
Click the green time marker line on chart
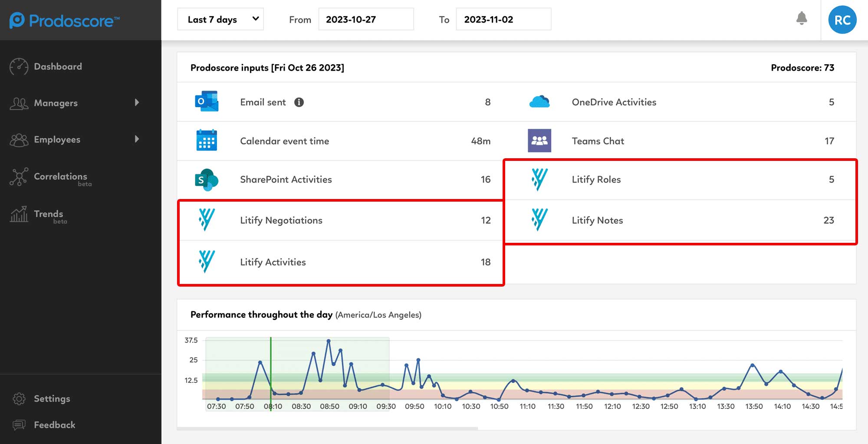[271, 374]
